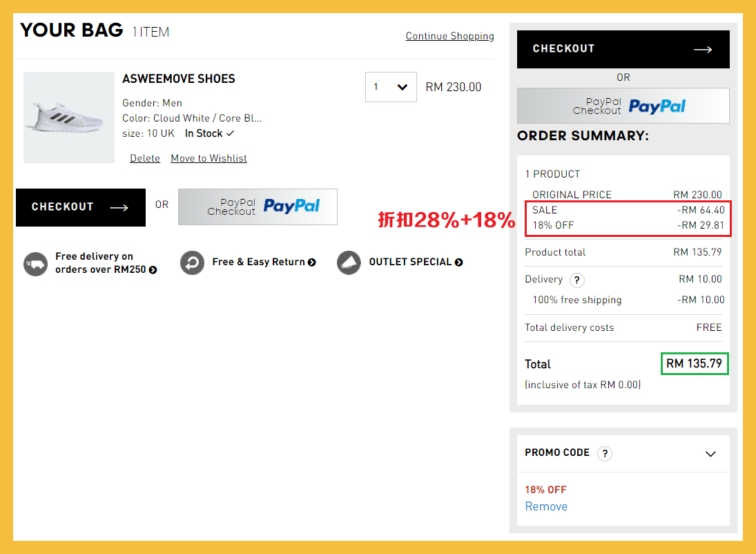Pay with PayPal Checkout in the sidebar

tap(623, 106)
